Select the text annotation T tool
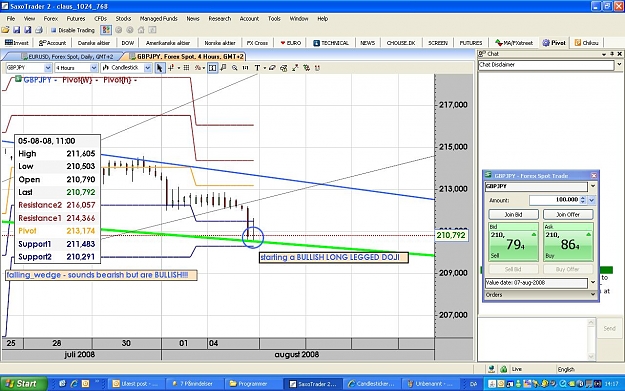625x391 pixels. [257, 68]
